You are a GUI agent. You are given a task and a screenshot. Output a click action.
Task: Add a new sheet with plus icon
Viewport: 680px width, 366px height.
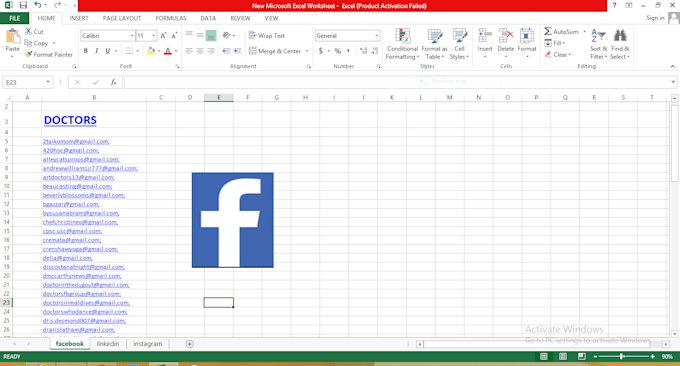click(x=190, y=344)
